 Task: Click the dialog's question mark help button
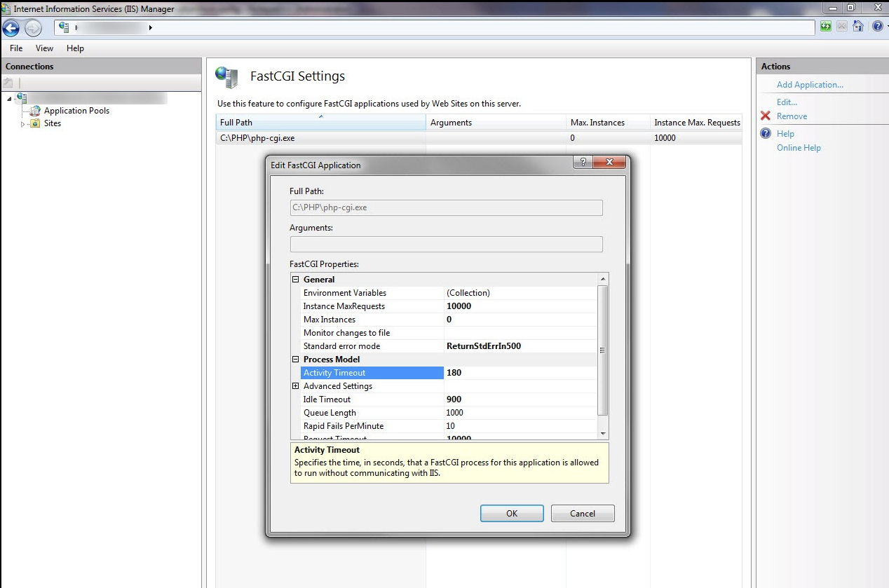coord(581,163)
